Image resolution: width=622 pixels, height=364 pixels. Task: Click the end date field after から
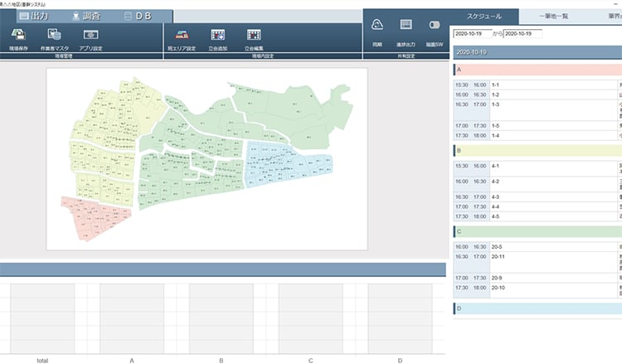point(522,34)
